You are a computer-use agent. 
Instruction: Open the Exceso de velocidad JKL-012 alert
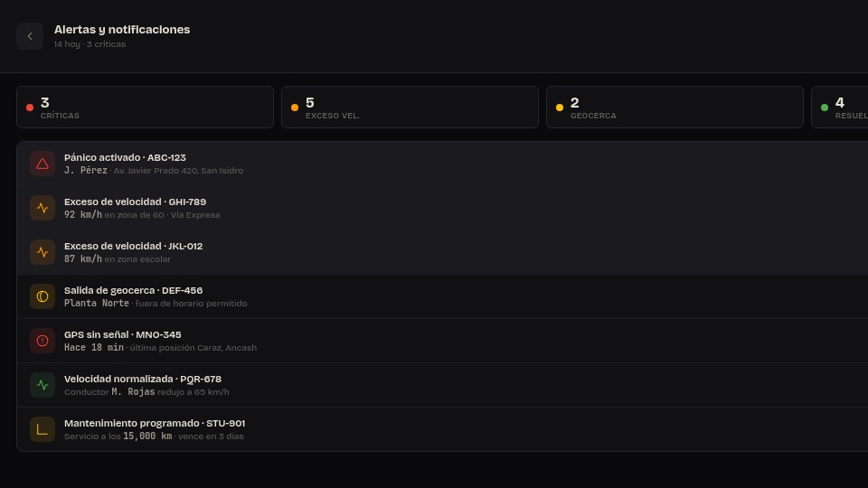coord(442,252)
